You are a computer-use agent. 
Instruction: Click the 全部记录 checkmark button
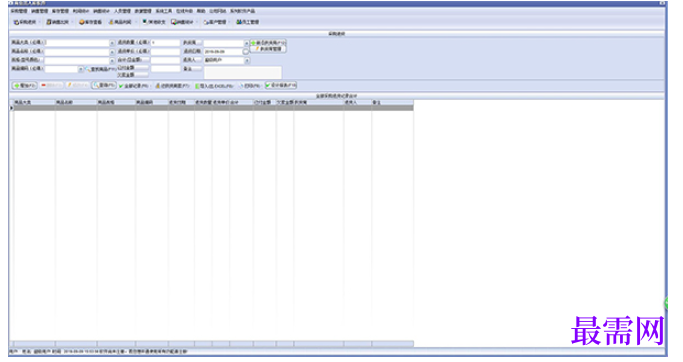pyautogui.click(x=133, y=86)
